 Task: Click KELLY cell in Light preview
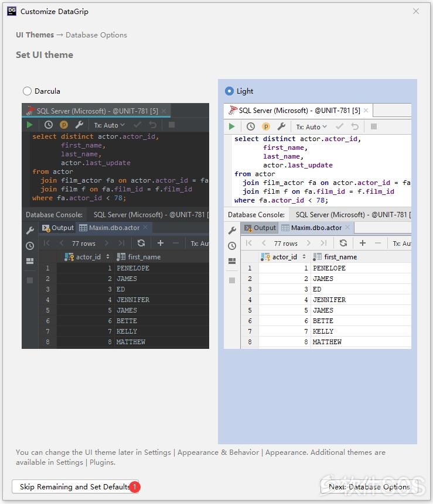323,331
